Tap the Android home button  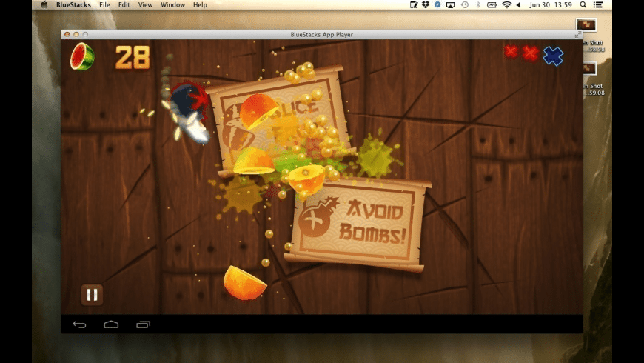tap(111, 324)
